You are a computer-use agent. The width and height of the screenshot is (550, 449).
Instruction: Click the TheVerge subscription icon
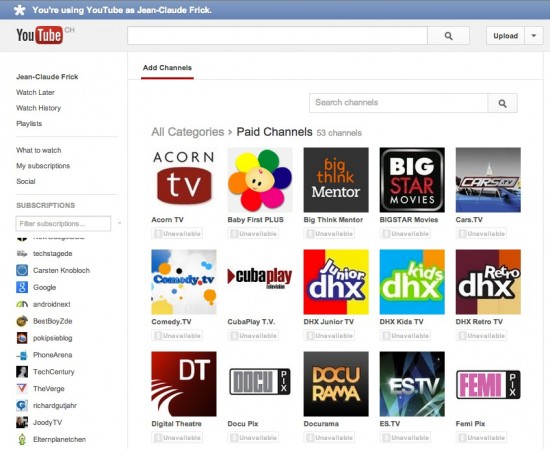22,389
